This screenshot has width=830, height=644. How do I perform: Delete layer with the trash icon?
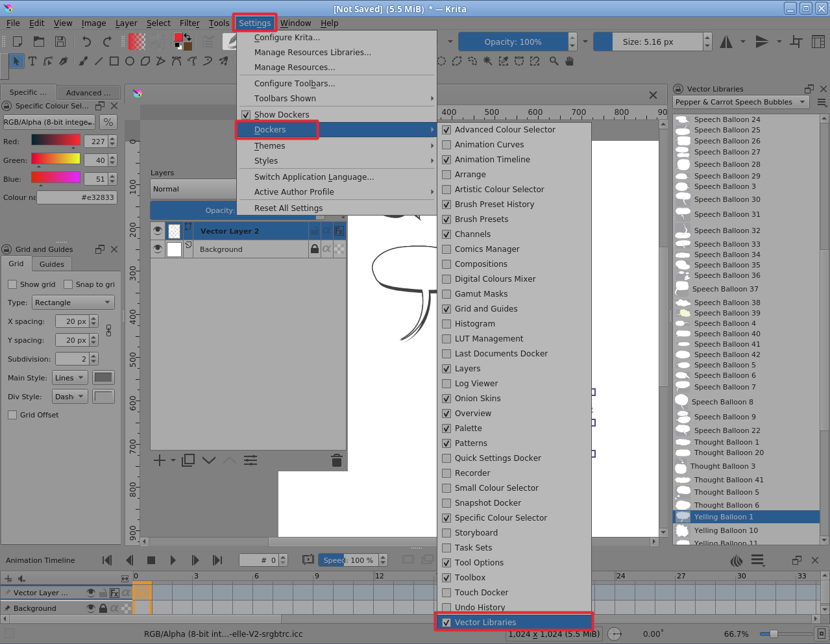pyautogui.click(x=336, y=460)
